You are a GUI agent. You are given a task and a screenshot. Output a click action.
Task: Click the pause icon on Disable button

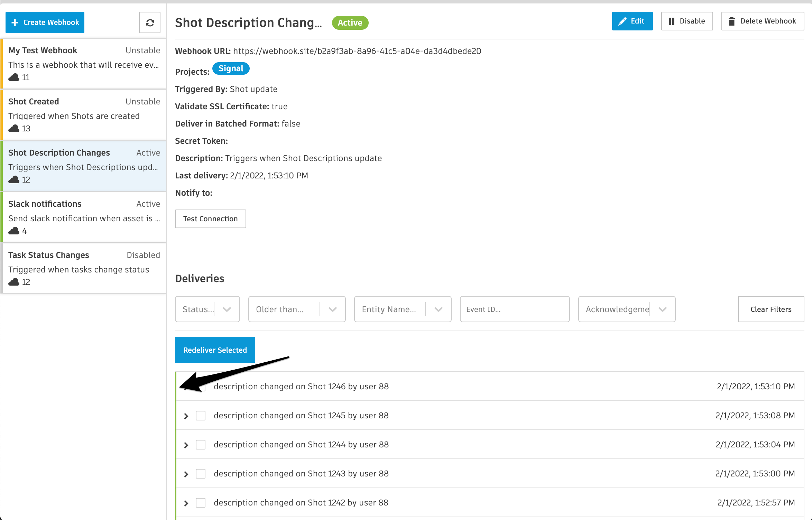click(x=671, y=21)
